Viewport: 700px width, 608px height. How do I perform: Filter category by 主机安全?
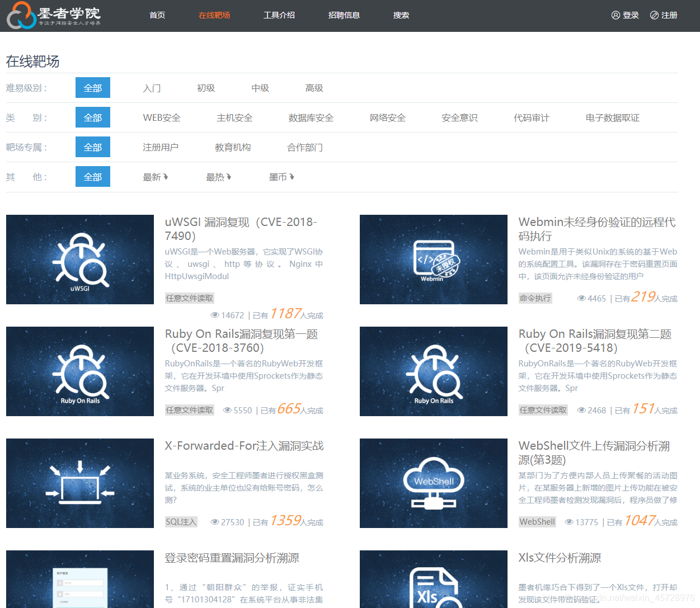pos(234,117)
